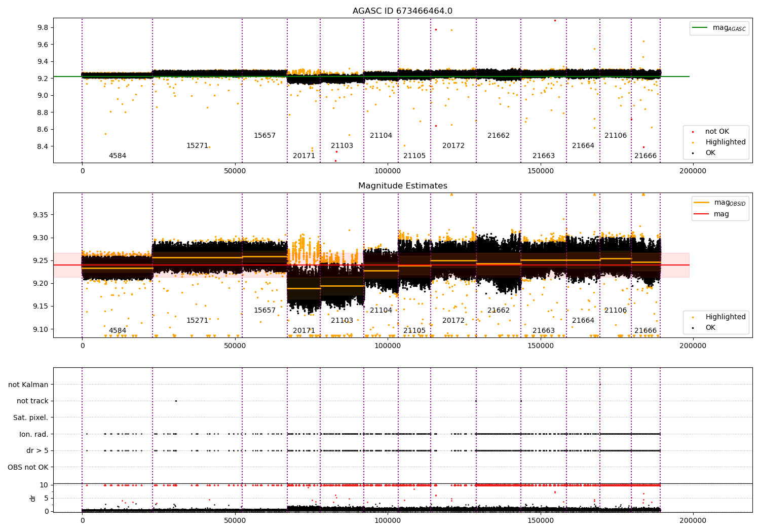Viewport: 760px width, 532px height.
Task: Click the 'not track' axis label
Action: (x=32, y=401)
